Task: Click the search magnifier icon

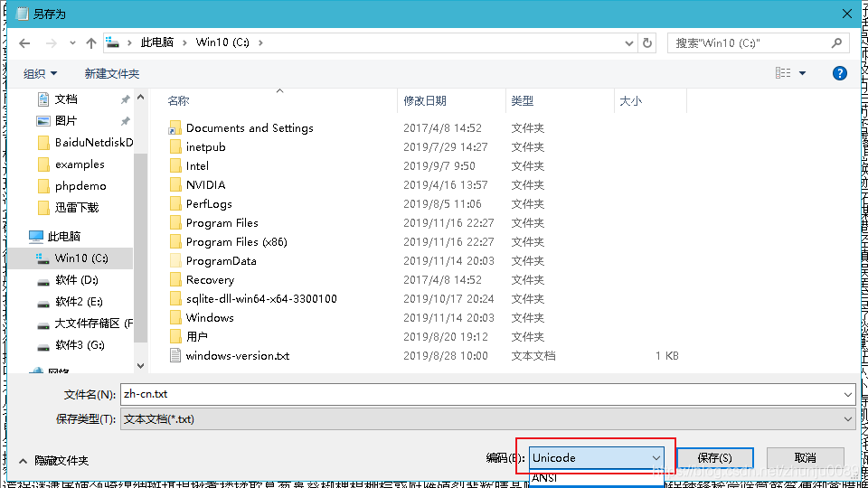Action: click(836, 42)
